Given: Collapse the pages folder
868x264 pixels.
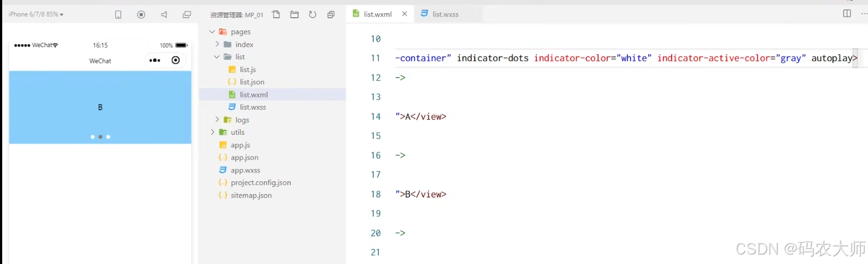Looking at the screenshot, I should [x=212, y=32].
